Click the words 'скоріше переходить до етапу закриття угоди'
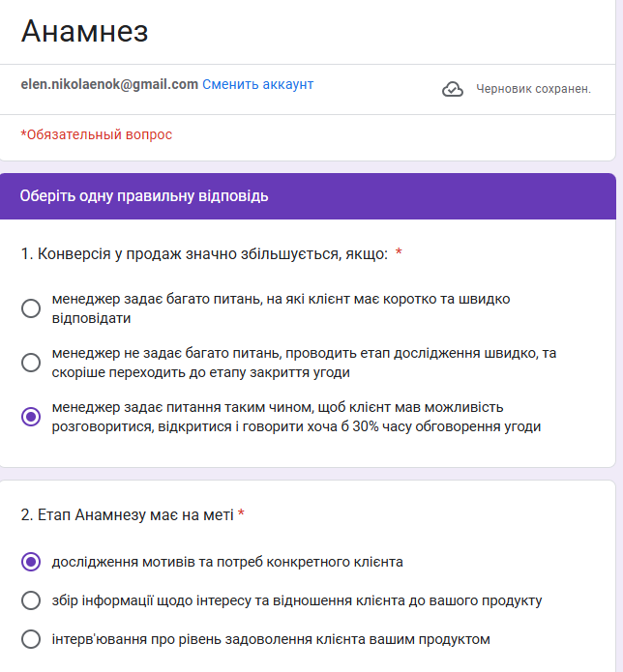 (x=200, y=372)
